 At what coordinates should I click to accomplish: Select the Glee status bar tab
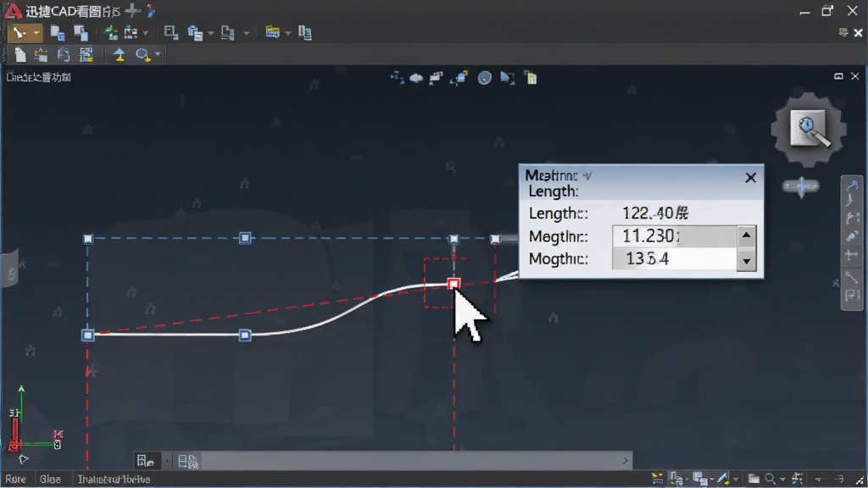(50, 480)
